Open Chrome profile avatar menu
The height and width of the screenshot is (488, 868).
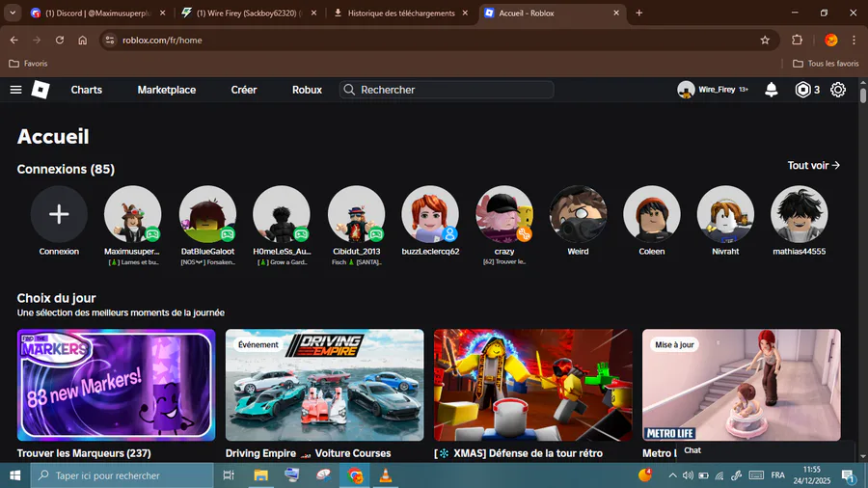point(831,40)
